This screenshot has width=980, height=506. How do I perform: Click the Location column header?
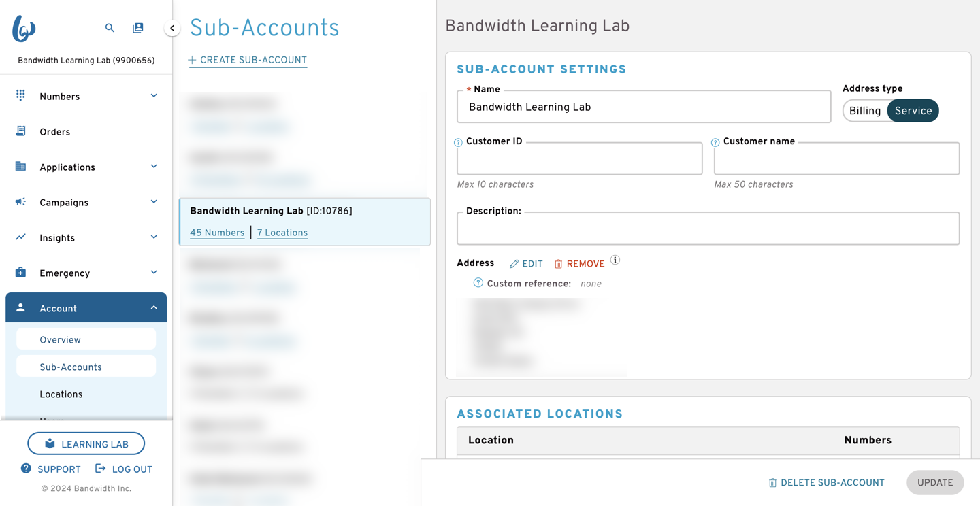click(491, 441)
